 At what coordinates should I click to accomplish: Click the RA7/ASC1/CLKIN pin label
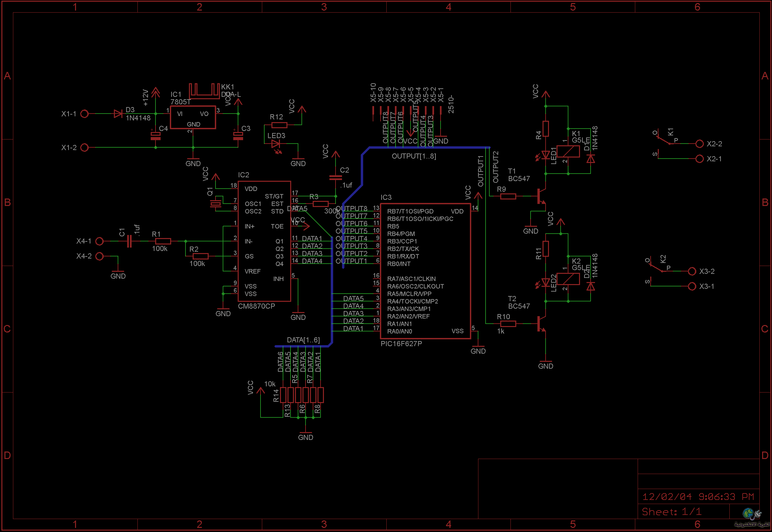pyautogui.click(x=412, y=279)
